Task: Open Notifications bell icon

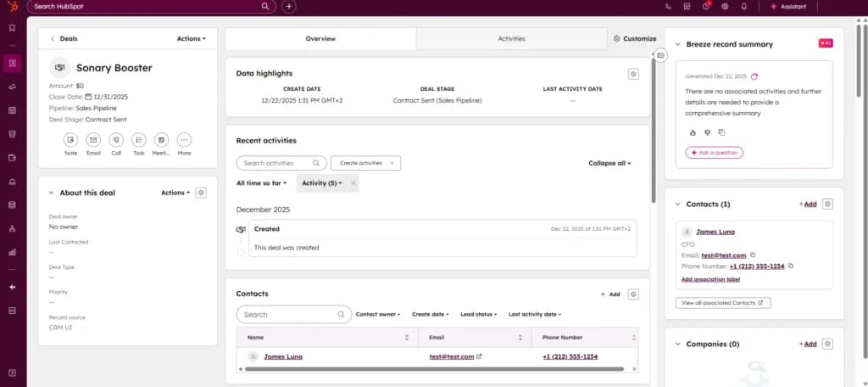Action: (744, 7)
